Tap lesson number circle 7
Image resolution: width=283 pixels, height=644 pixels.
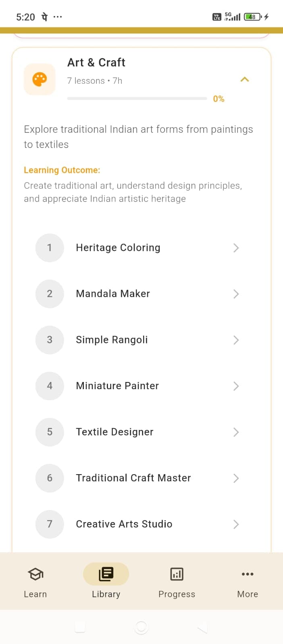pos(50,524)
